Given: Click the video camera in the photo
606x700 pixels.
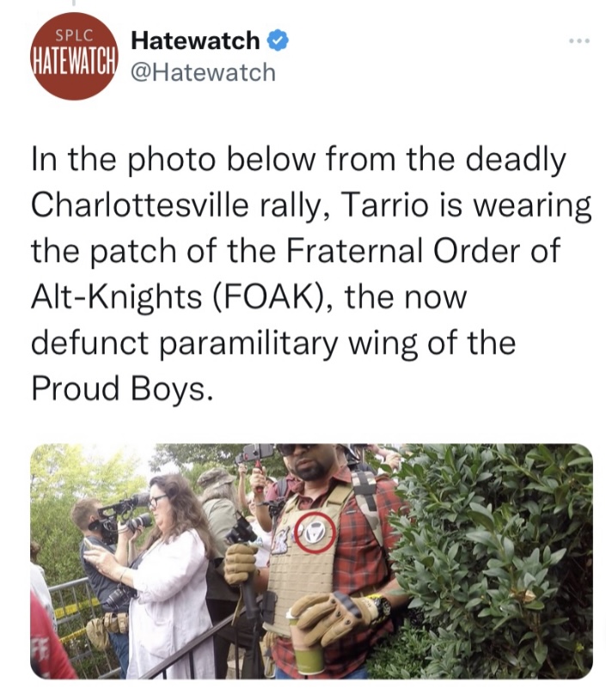Looking at the screenshot, I should point(119,516).
